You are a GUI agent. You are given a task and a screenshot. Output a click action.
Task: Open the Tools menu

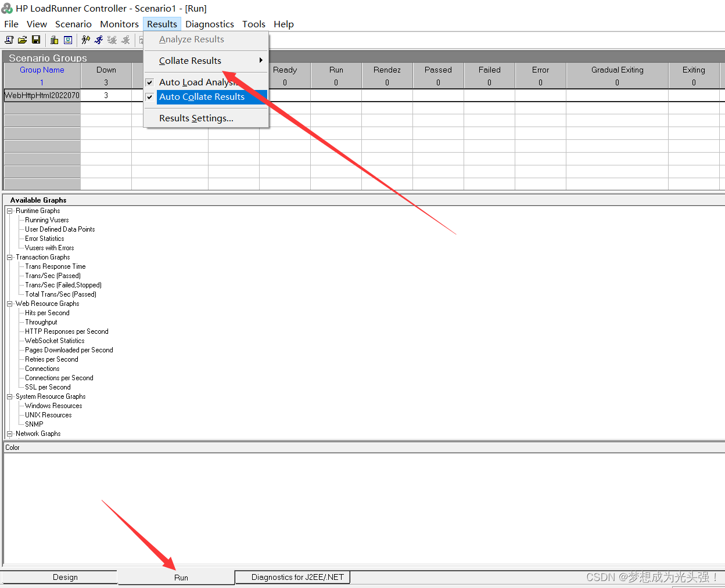254,24
